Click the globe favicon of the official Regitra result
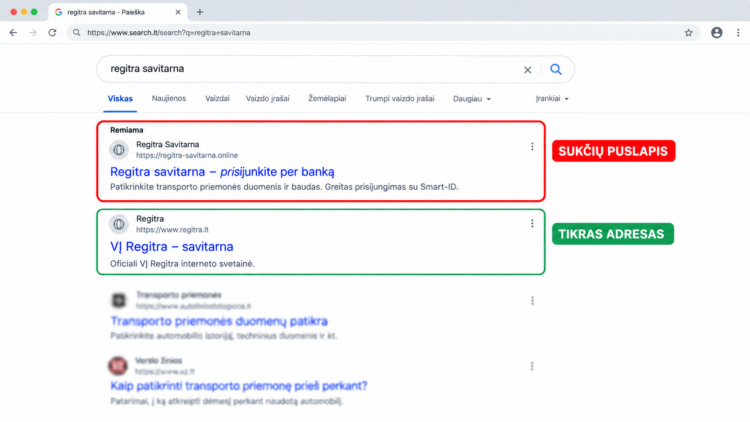Screen dimensions: 750x422 click(119, 224)
